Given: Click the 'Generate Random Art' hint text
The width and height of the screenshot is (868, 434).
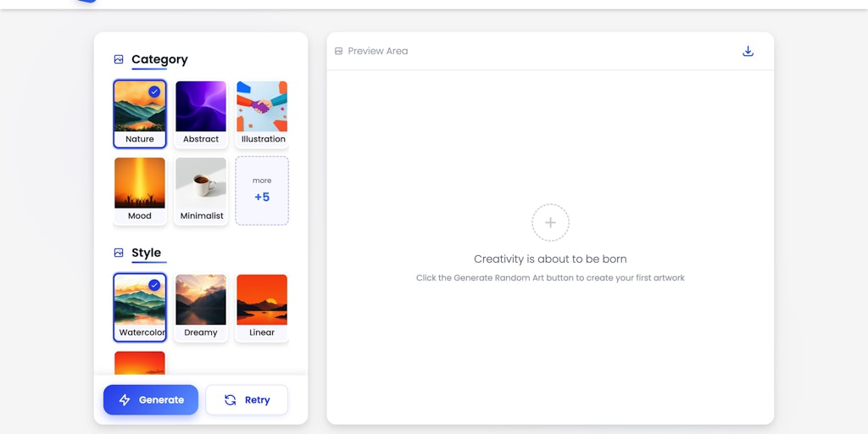Looking at the screenshot, I should (550, 278).
